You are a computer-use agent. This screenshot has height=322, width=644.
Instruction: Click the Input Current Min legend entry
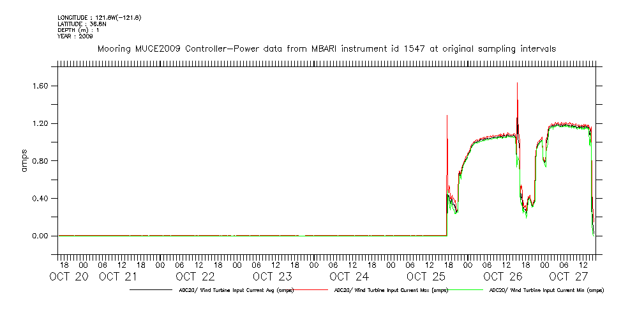coord(546,290)
